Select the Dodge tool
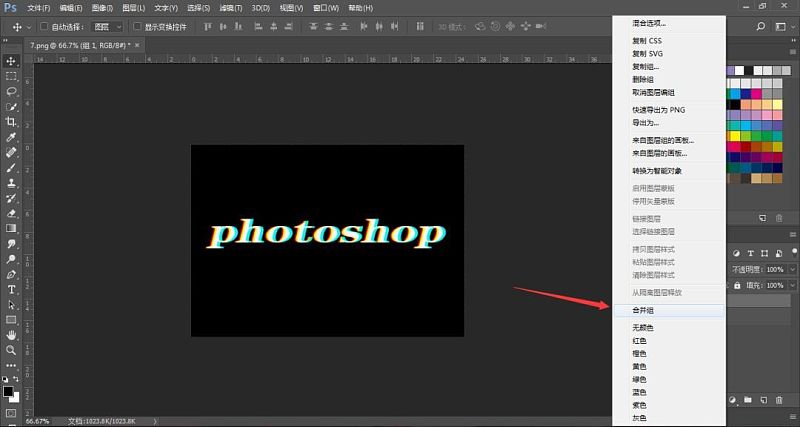This screenshot has width=800, height=427. (11, 259)
